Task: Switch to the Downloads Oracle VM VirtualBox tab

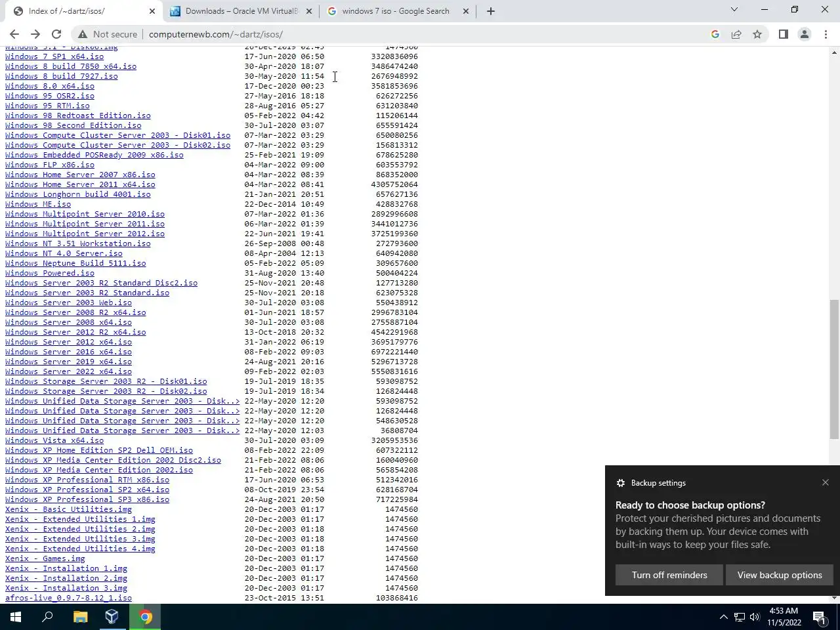Action: (x=241, y=11)
